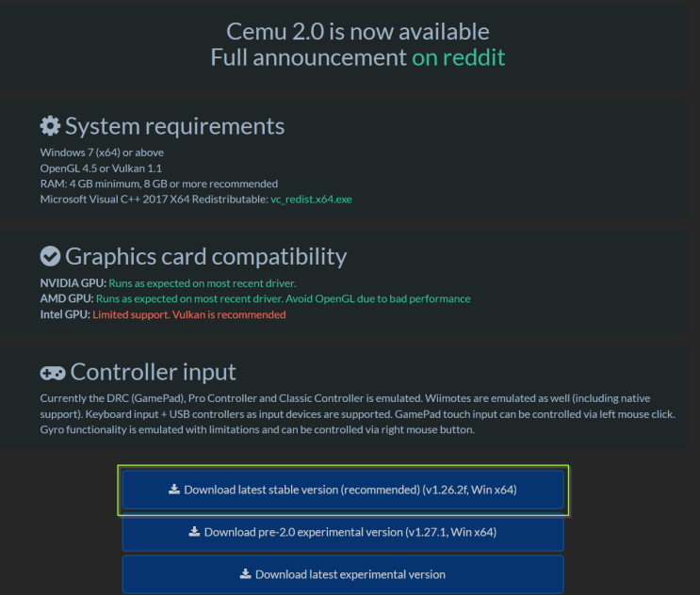The image size is (700, 595).
Task: Select the System requirements heading text
Action: click(x=174, y=126)
